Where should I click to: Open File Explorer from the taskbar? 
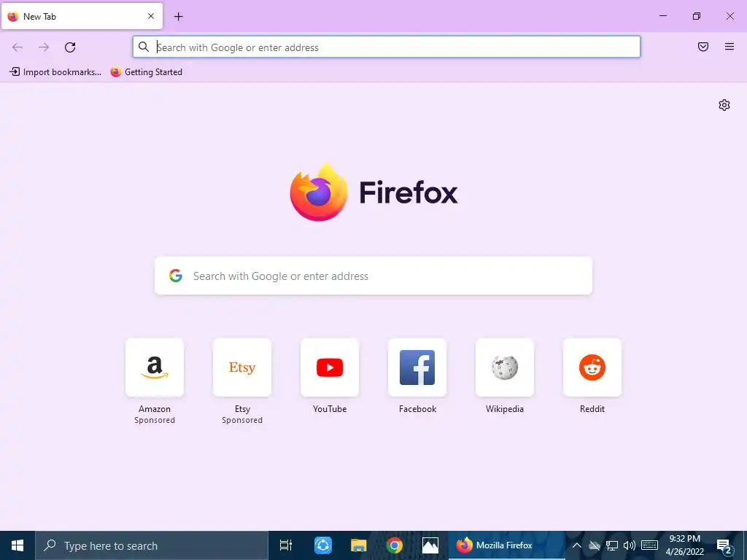tap(359, 545)
